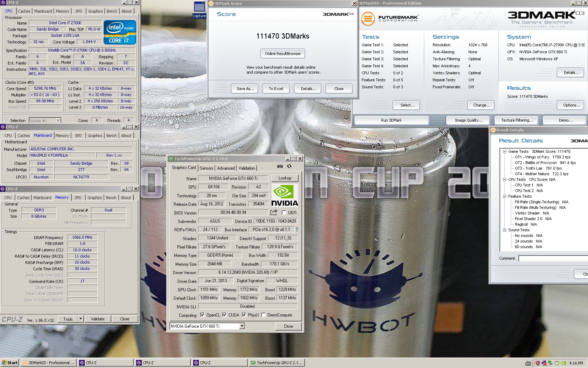Click the 3DMark Score title bar icon
This screenshot has width=588, height=368.
(x=211, y=4)
